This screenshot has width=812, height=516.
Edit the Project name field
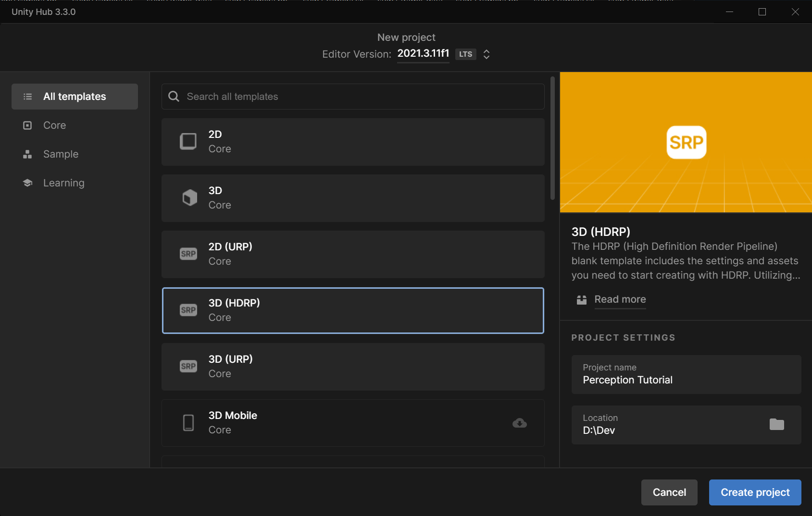(686, 380)
